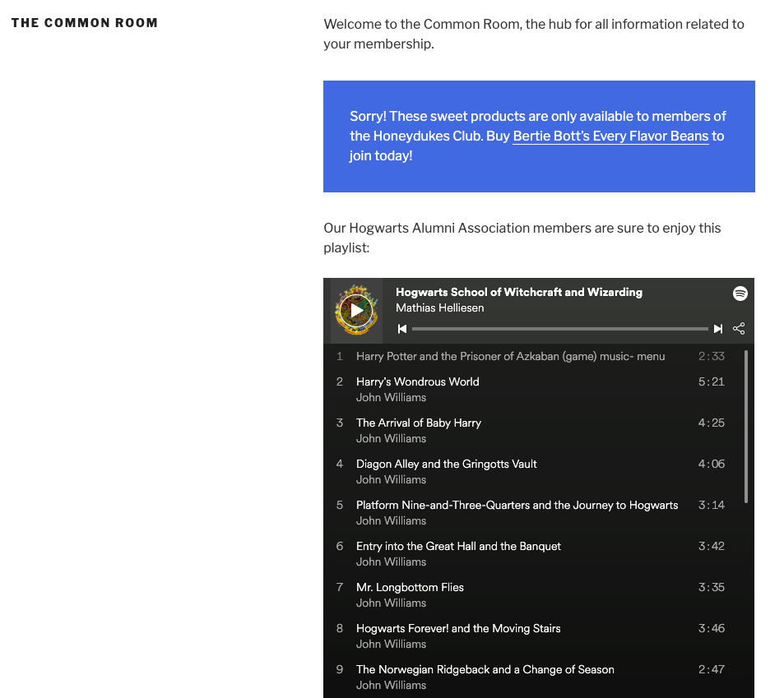Click The Common Room heading
Viewport: 784px width, 698px height.
85,23
